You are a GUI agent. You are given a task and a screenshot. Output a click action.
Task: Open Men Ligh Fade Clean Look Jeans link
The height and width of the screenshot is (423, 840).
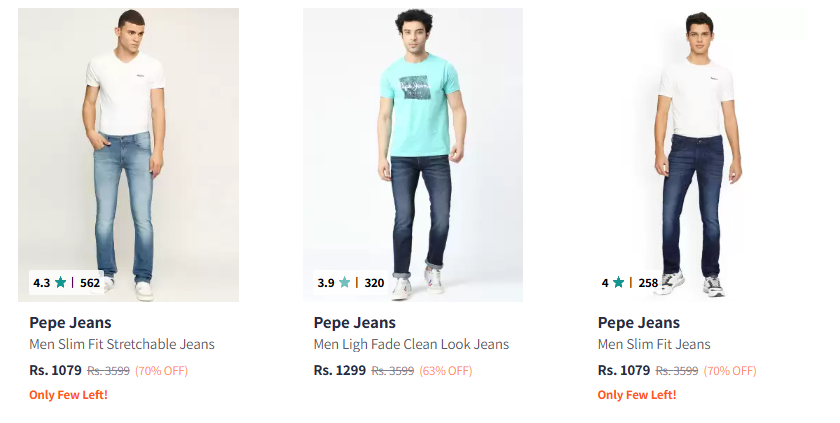411,345
